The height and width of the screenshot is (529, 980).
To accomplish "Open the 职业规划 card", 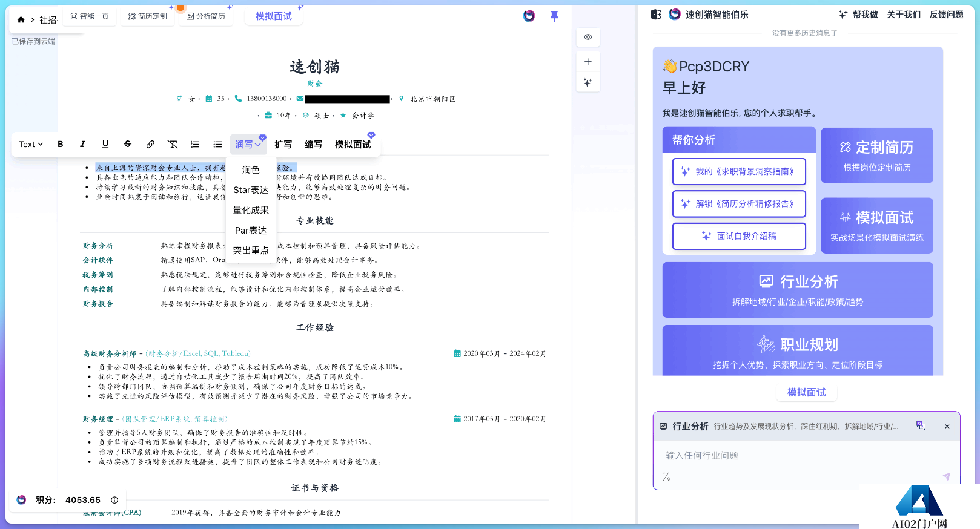I will [x=798, y=350].
